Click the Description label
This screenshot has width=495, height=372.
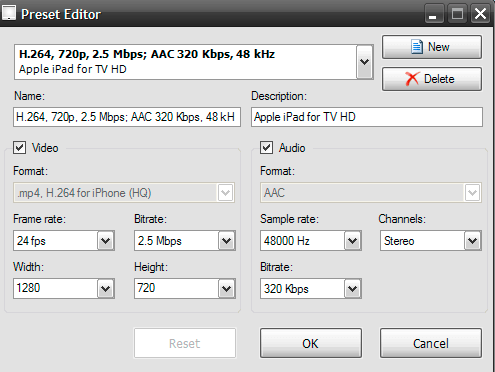coord(279,96)
